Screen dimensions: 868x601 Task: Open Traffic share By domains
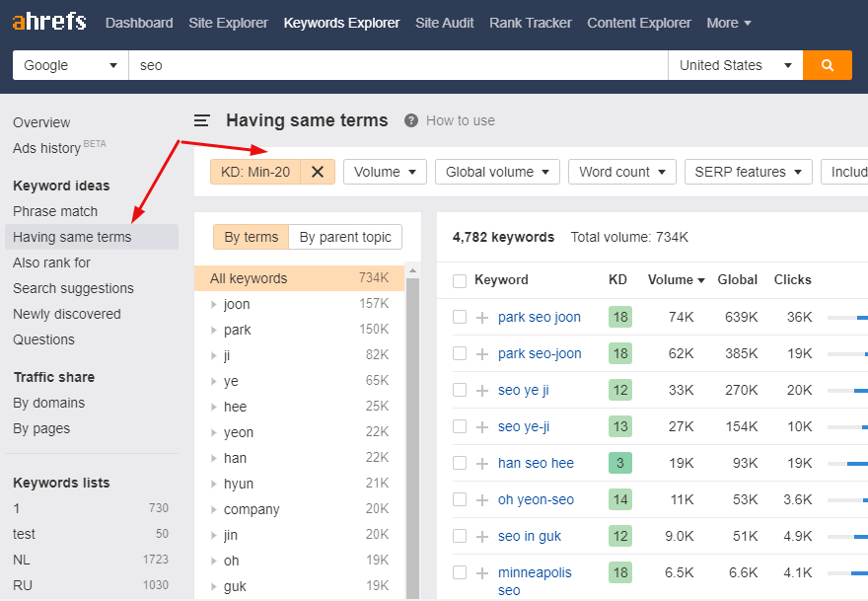[48, 403]
